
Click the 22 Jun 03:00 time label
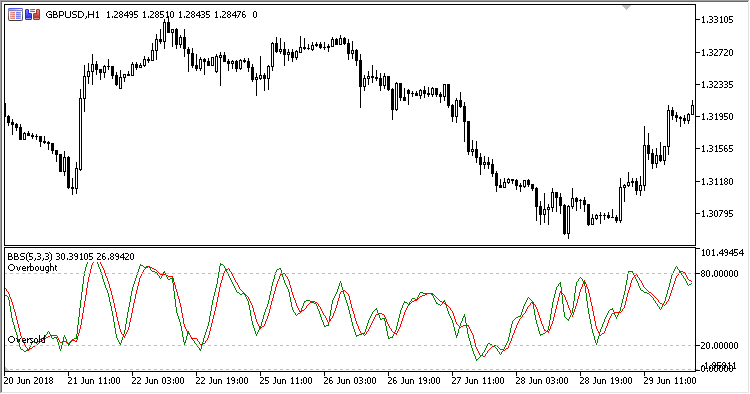click(158, 381)
